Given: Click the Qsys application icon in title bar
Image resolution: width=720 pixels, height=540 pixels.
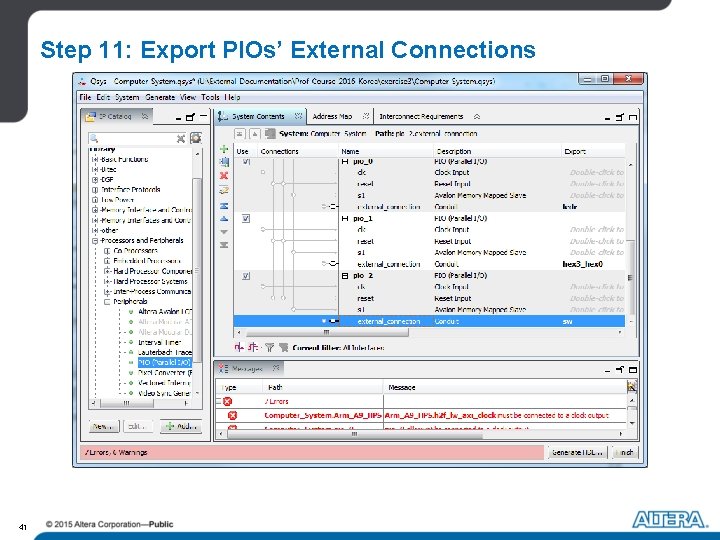Looking at the screenshot, I should coord(82,81).
